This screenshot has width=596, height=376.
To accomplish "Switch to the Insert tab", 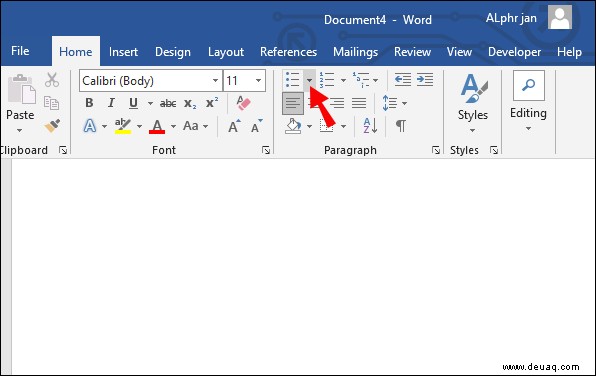I will click(123, 52).
